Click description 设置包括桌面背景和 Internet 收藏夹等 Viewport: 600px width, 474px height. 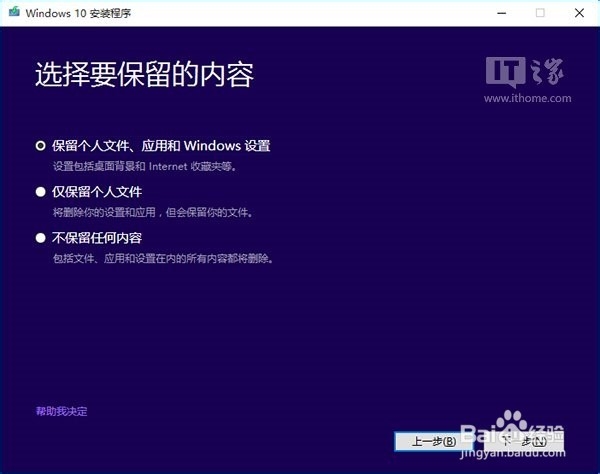click(x=145, y=166)
